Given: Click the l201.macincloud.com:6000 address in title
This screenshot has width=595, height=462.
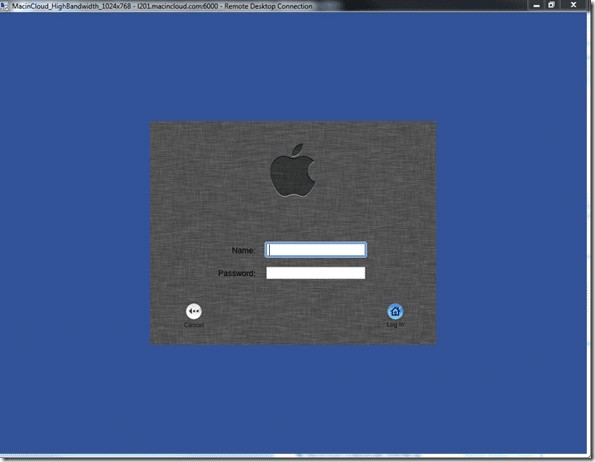Looking at the screenshot, I should 178,6.
